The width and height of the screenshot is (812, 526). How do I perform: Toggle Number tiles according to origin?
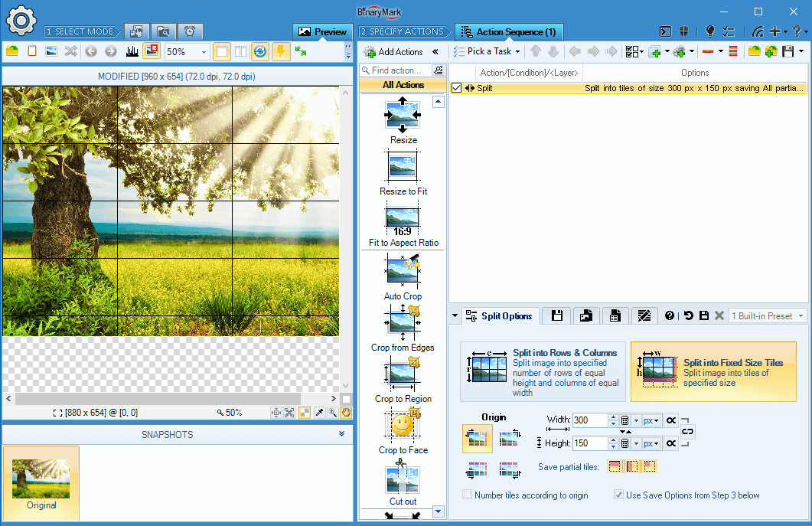467,495
